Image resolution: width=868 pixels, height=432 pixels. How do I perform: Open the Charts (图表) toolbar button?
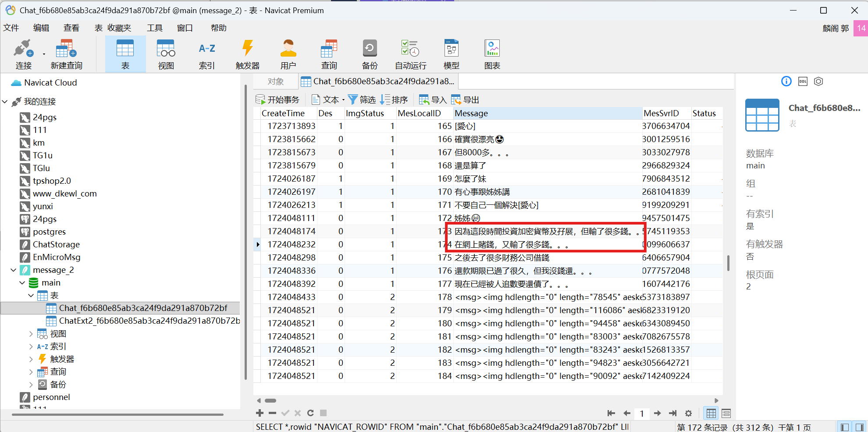(492, 54)
